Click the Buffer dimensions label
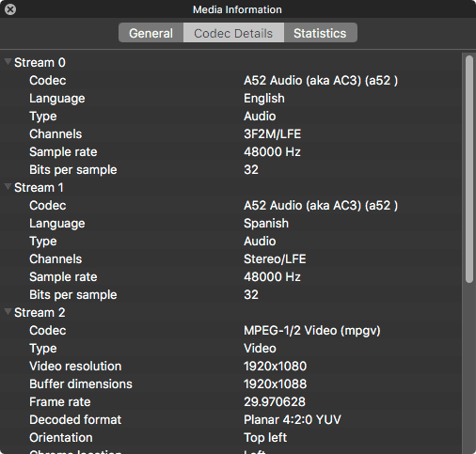 81,384
